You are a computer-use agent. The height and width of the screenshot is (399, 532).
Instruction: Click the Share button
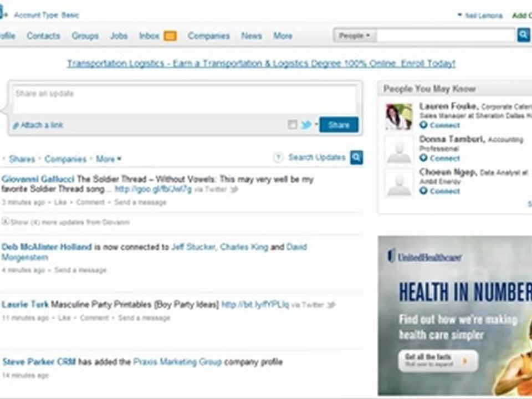click(x=339, y=125)
